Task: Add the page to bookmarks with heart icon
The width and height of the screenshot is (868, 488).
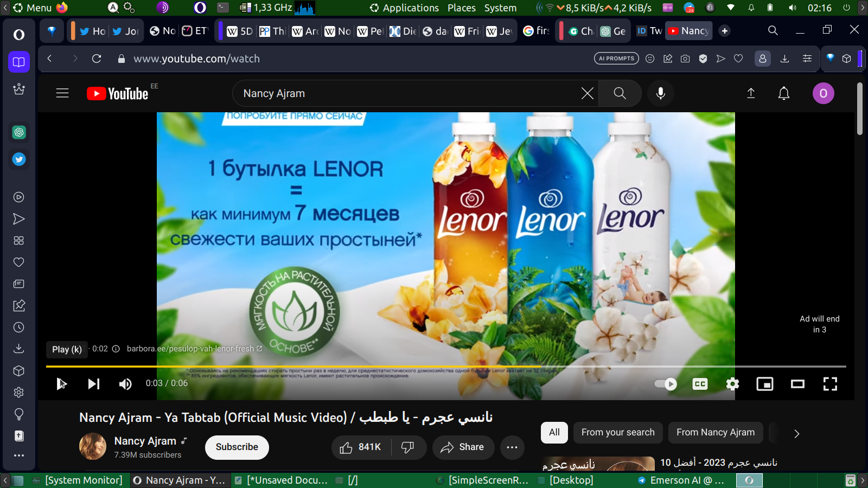Action: (738, 59)
